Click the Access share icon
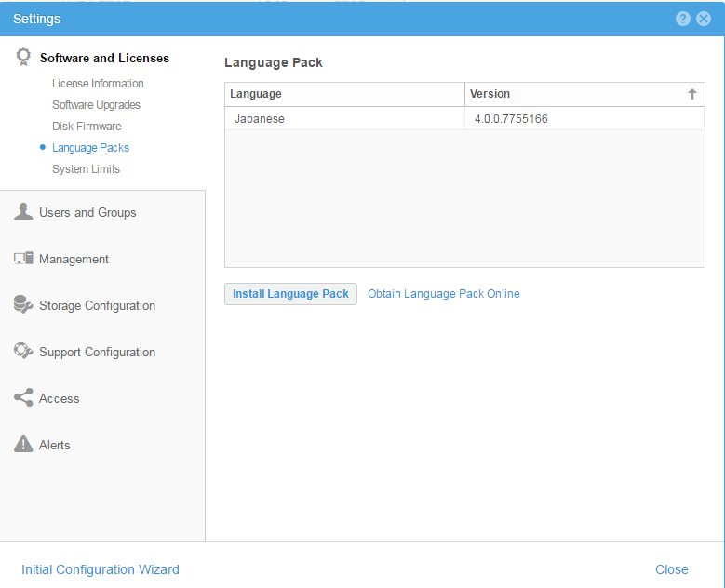Screen dimensions: 725x588 [23, 397]
